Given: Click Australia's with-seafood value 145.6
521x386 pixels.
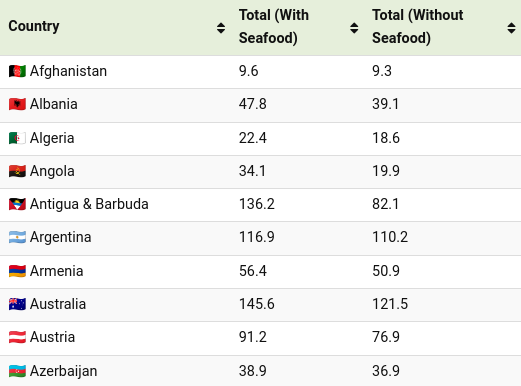Looking at the screenshot, I should (257, 304).
